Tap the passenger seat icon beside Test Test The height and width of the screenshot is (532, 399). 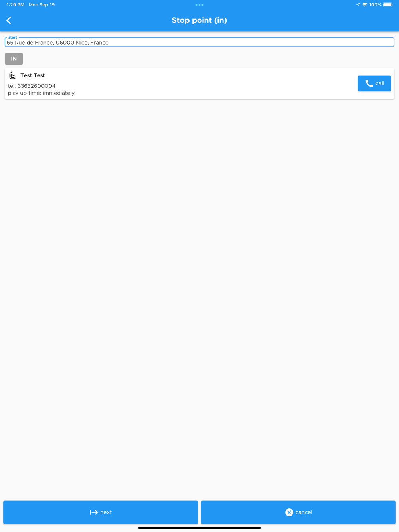click(x=12, y=75)
